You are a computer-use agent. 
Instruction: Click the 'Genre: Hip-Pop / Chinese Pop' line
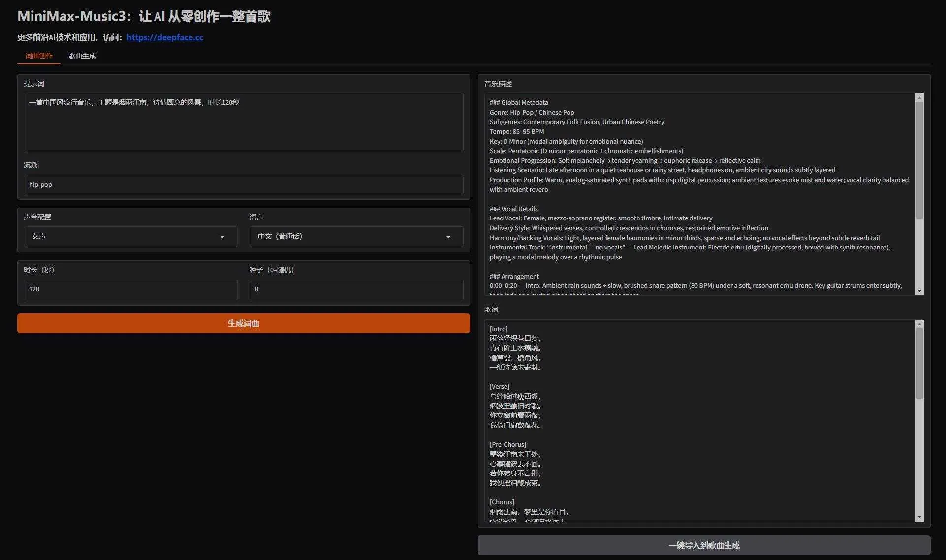532,113
